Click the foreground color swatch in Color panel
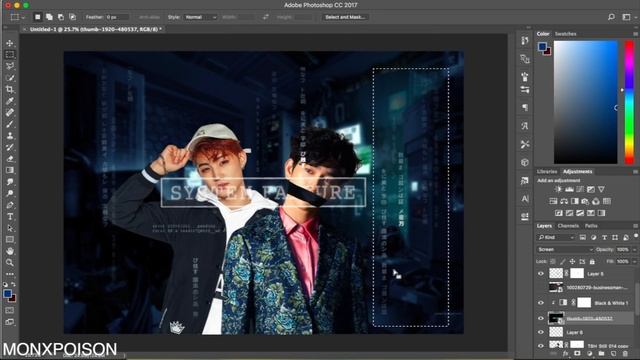Image resolution: width=640 pixels, height=360 pixels. [x=542, y=47]
